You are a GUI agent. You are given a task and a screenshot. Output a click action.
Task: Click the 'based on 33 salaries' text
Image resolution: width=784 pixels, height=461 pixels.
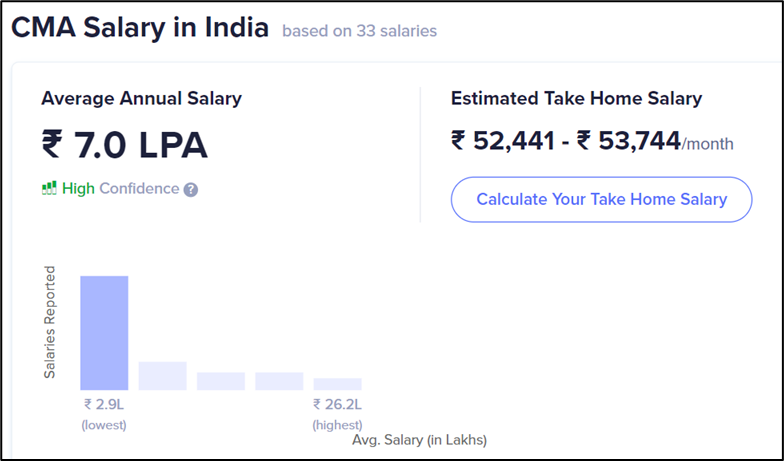coord(360,31)
